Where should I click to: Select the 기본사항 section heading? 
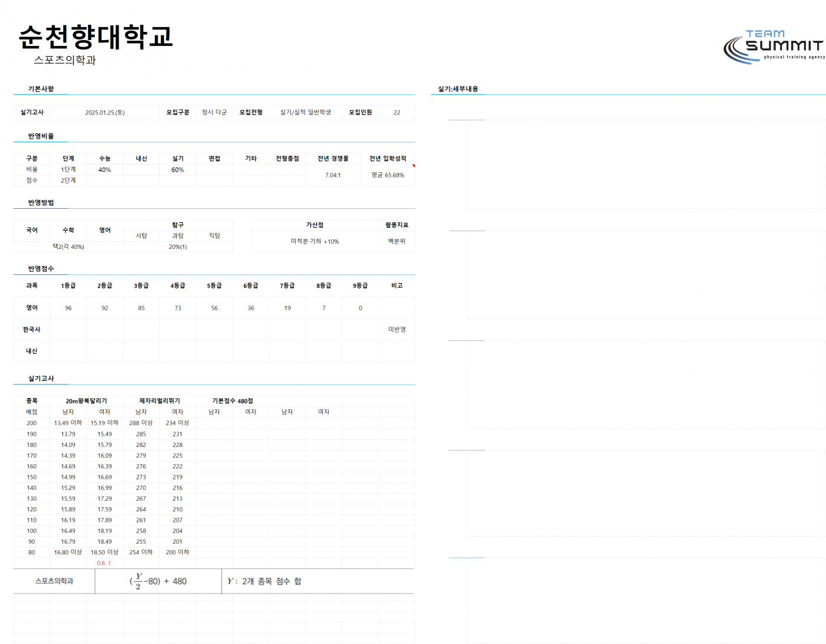[41, 89]
